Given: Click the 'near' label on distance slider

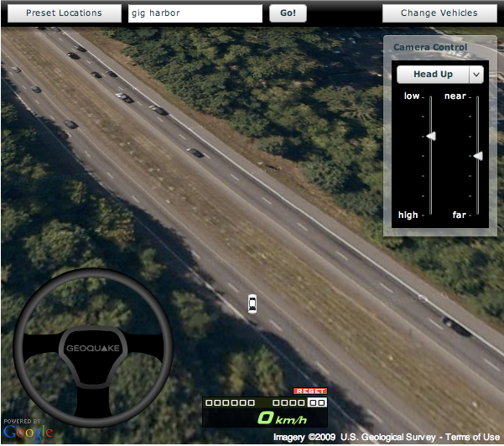Looking at the screenshot, I should [455, 96].
